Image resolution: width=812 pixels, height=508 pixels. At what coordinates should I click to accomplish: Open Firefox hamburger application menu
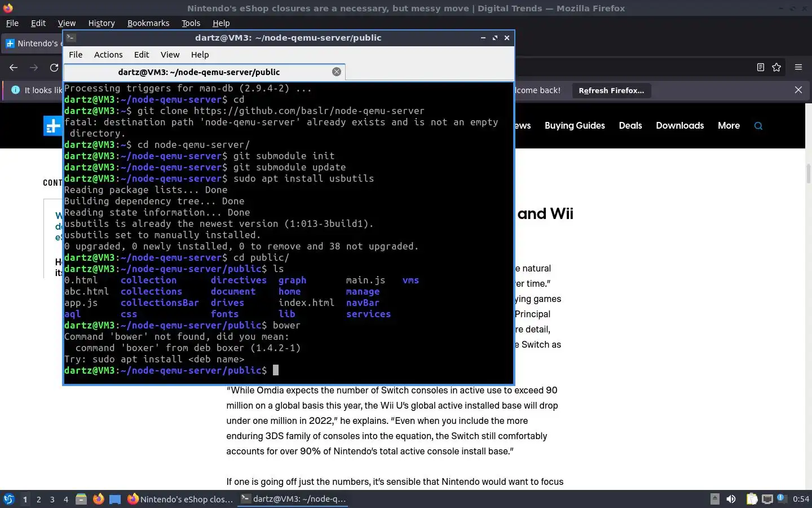click(798, 67)
